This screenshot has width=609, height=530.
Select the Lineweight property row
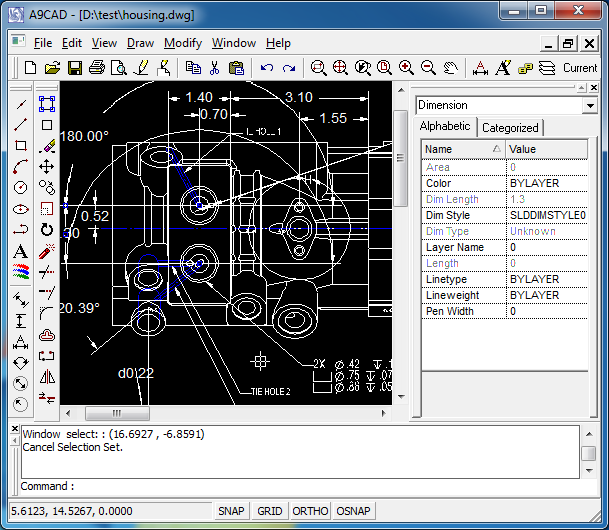click(505, 295)
